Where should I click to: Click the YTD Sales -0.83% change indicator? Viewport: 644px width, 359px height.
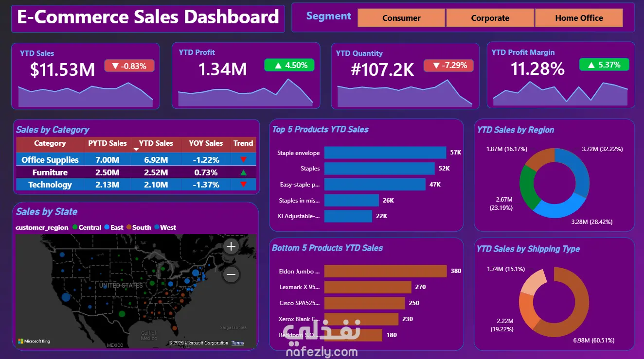[x=129, y=66]
